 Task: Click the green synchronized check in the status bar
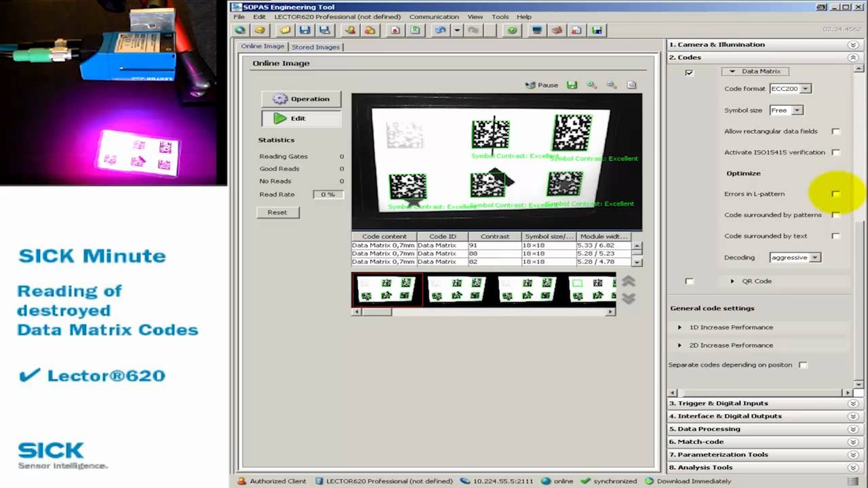(x=585, y=481)
